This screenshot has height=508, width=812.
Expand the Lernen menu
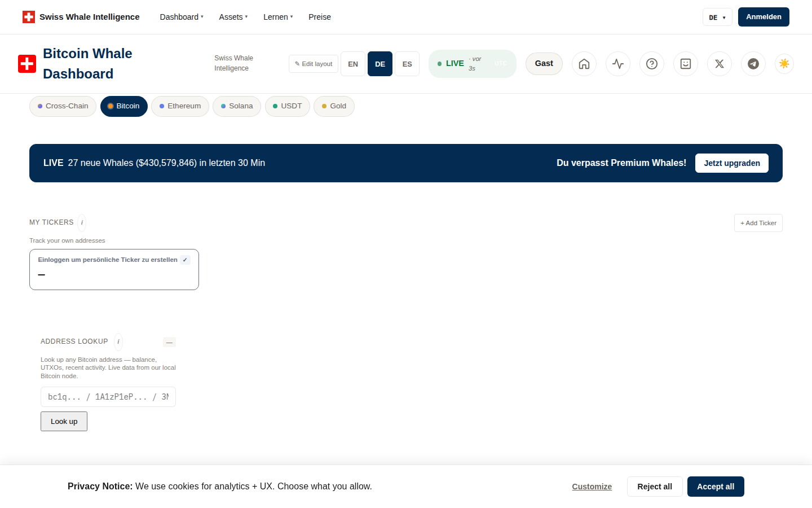coord(278,17)
